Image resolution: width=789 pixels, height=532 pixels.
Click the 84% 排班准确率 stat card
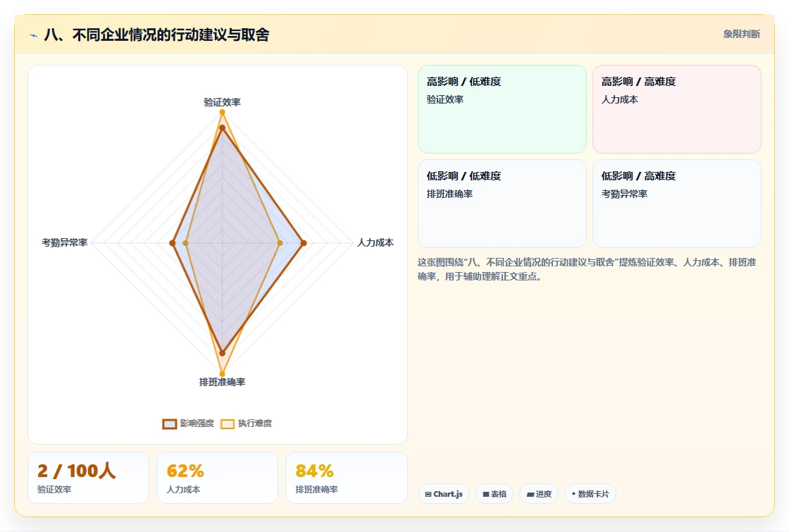pyautogui.click(x=346, y=478)
